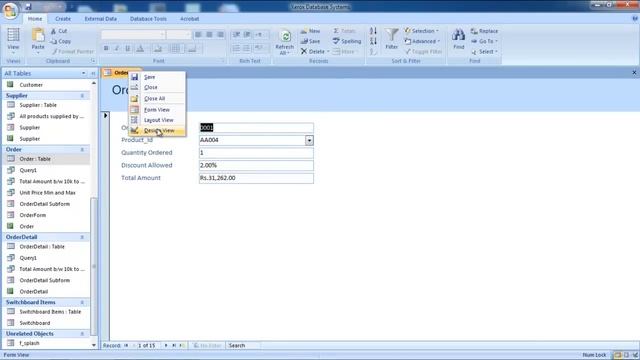
Task: Open the Advanced filter dropdown
Action: tap(422, 41)
